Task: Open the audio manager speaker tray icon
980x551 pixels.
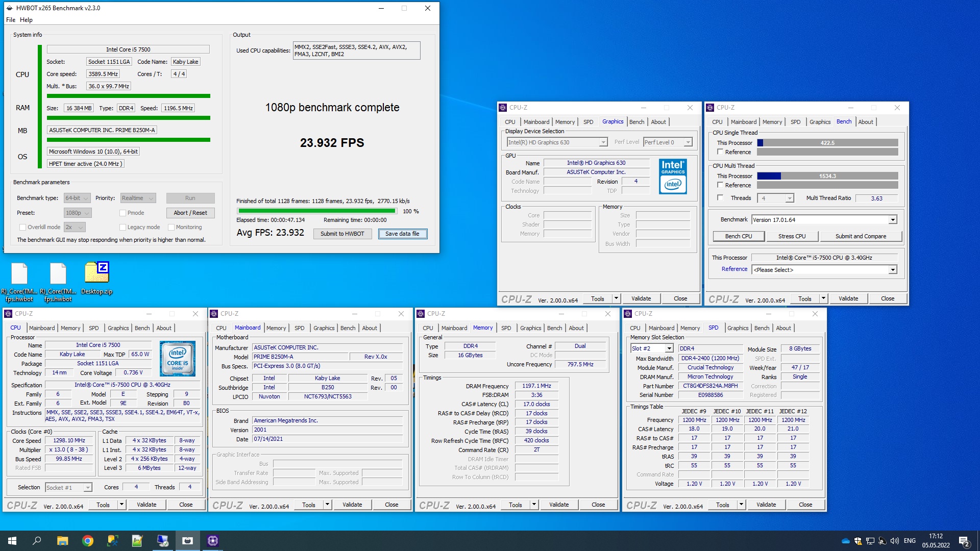Action: pos(883,541)
